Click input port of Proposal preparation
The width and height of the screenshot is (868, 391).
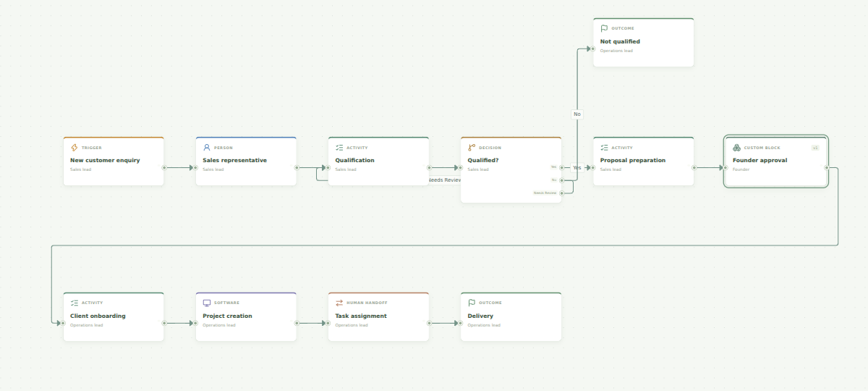593,167
